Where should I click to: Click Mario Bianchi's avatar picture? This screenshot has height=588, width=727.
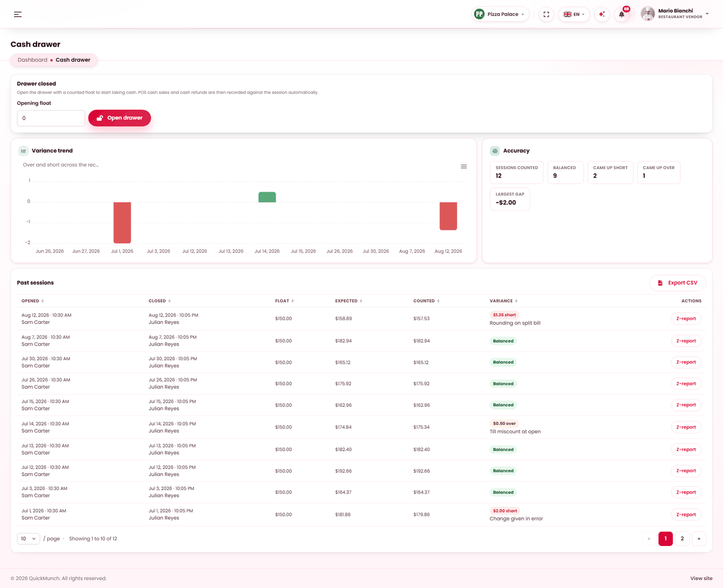click(x=648, y=14)
